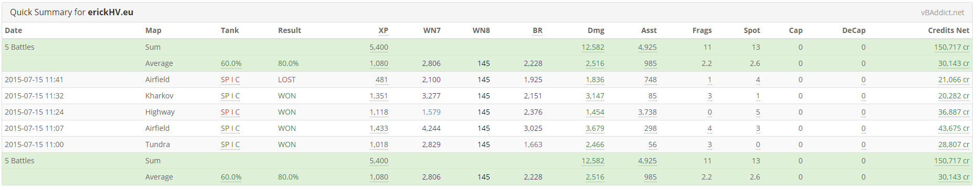
Task: Click the 481 XP value link
Action: pyautogui.click(x=382, y=80)
